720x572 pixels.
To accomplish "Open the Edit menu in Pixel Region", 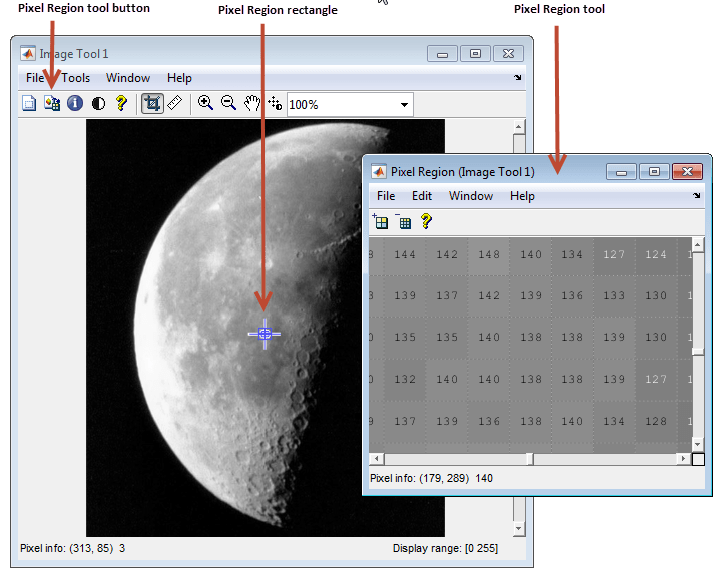I will point(422,196).
